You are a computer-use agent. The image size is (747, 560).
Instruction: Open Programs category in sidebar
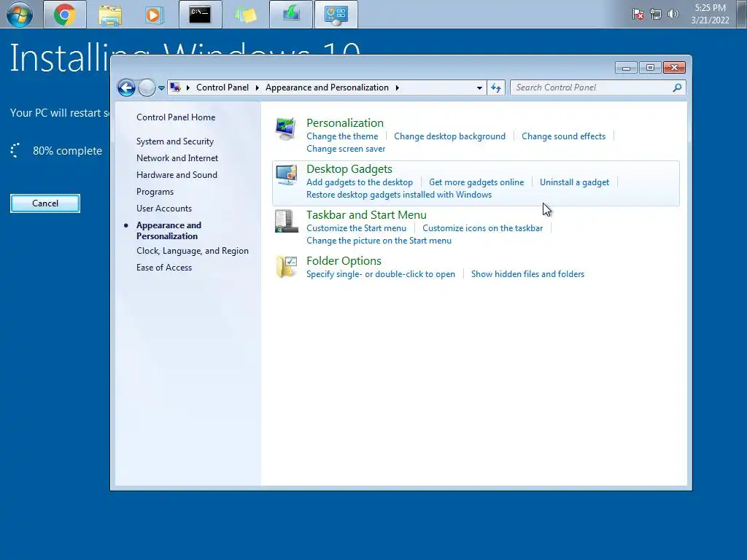click(155, 192)
